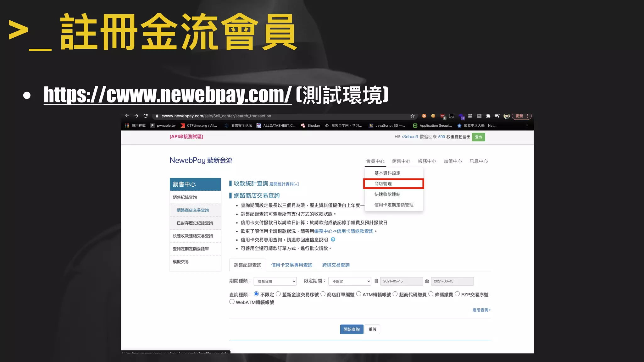Image resolution: width=644 pixels, height=362 pixels.
Task: Open 銷售紀錄查詢 in the sidebar
Action: tap(195, 197)
